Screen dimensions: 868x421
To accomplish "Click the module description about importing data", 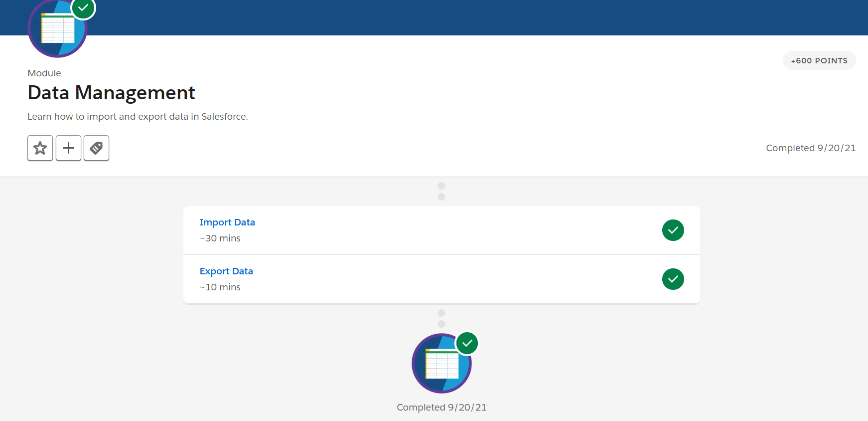I will click(x=138, y=116).
